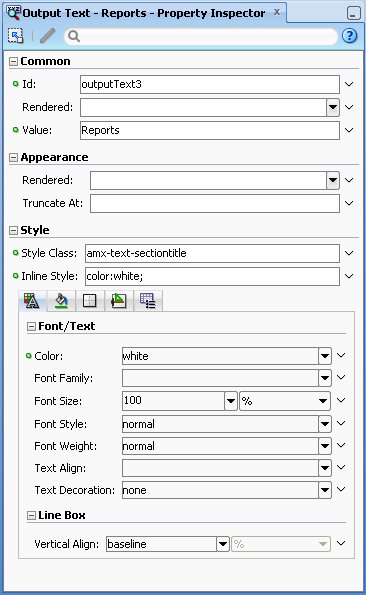This screenshot has height=595, width=366.
Task: Select the Box style tab icon
Action: (90, 301)
